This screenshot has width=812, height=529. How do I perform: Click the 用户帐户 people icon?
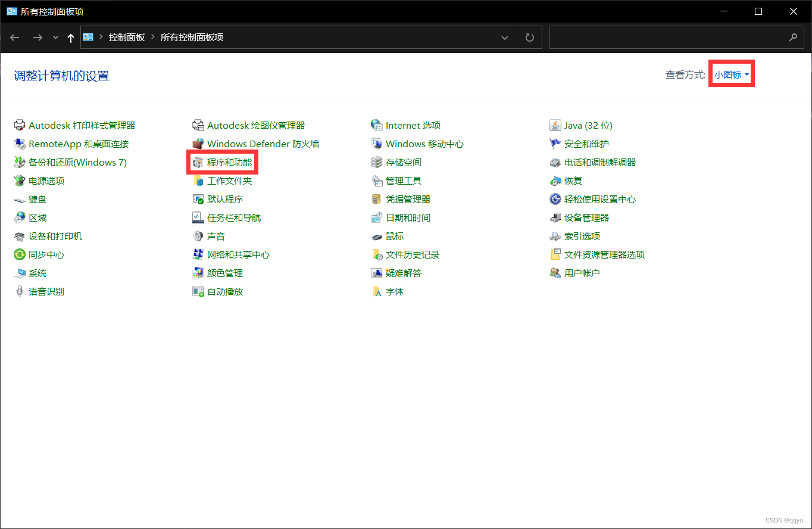click(x=555, y=273)
